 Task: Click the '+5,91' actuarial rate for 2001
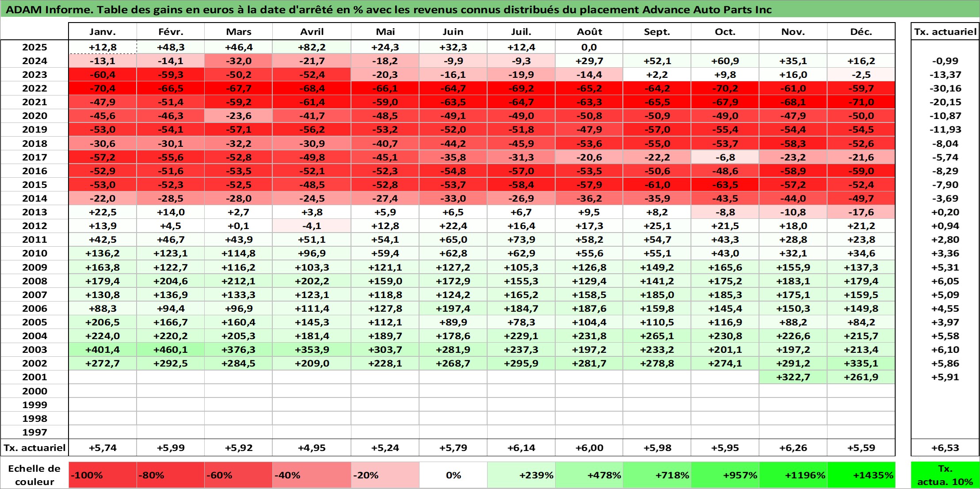[x=945, y=377]
